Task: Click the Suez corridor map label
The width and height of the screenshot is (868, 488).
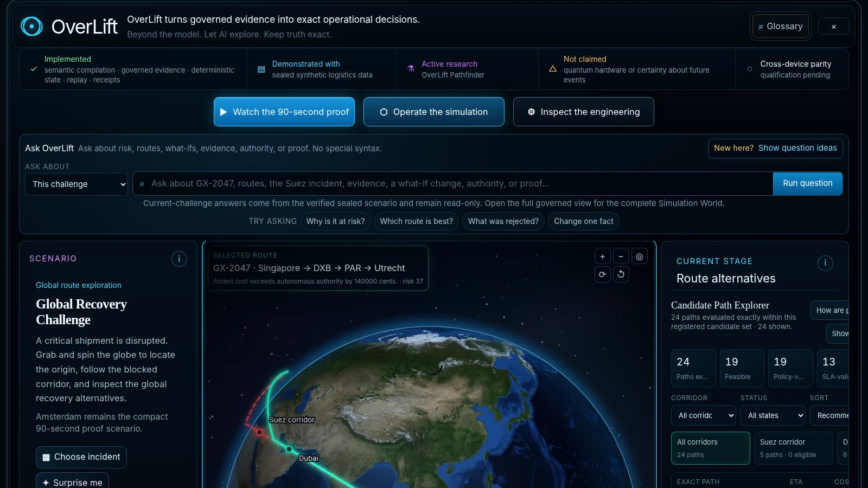Action: tap(292, 420)
